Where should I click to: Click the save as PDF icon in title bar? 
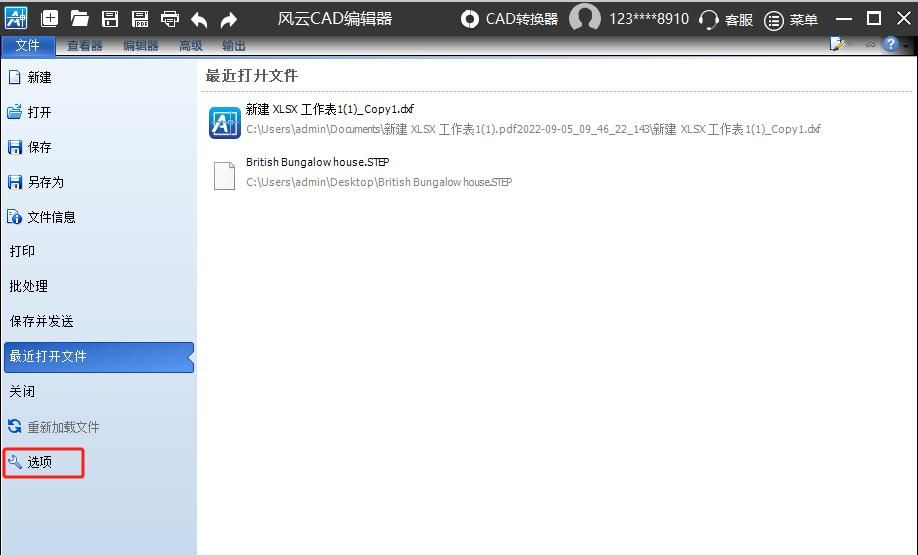(140, 19)
